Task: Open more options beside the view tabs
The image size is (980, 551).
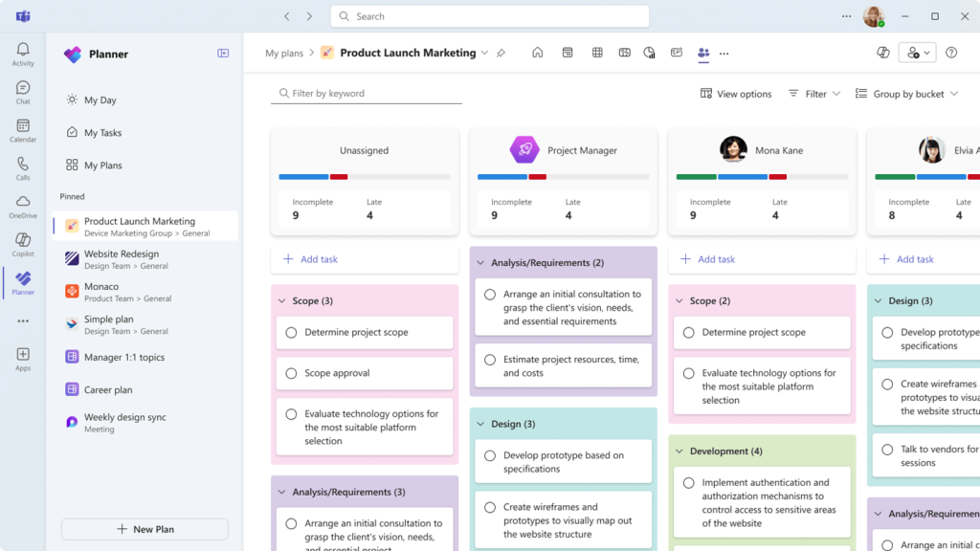Action: (x=724, y=54)
